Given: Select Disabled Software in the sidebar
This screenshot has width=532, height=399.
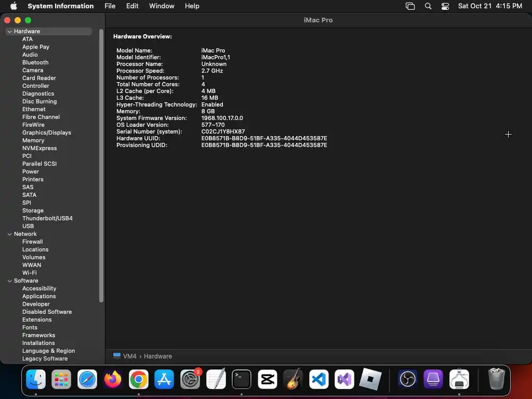Looking at the screenshot, I should tap(47, 312).
